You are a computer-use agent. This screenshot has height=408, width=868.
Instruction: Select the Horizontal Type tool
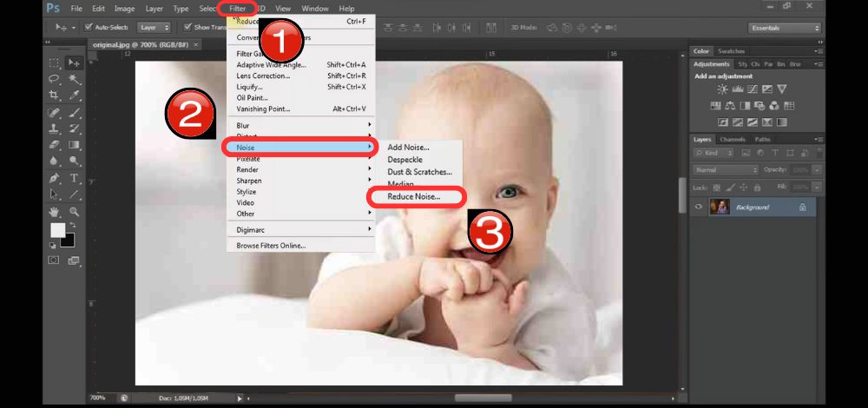(x=74, y=178)
